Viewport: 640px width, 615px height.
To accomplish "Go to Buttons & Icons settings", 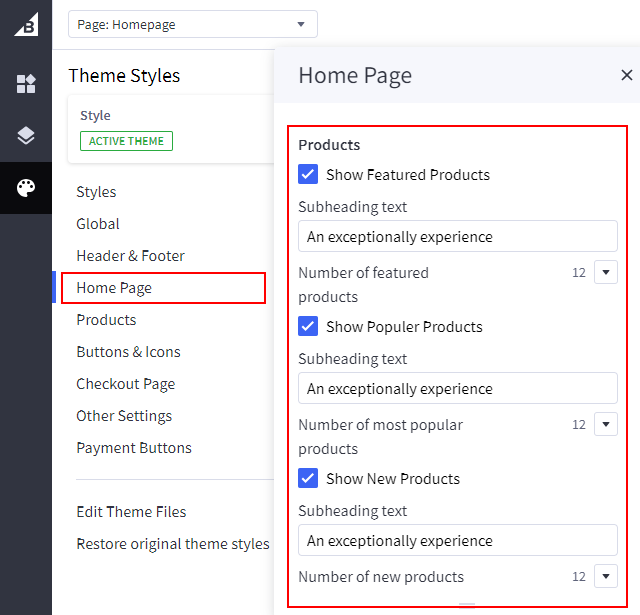I will tap(128, 352).
